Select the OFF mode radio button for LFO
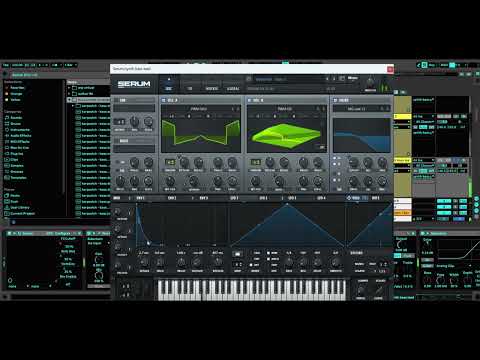The height and width of the screenshot is (360, 480). click(x=251, y=265)
